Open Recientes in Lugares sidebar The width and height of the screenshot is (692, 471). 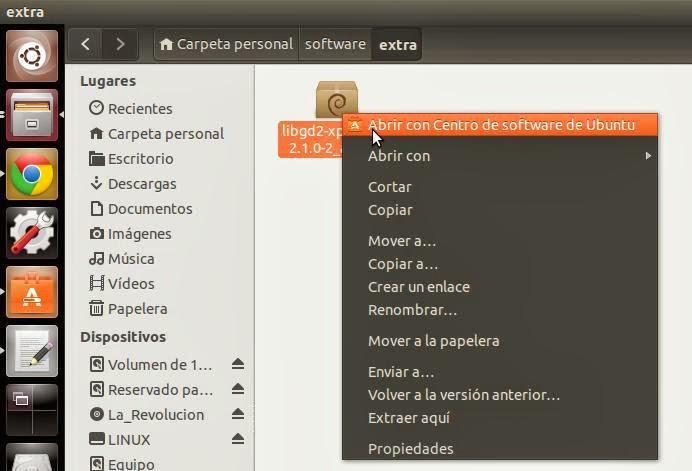coord(160,108)
